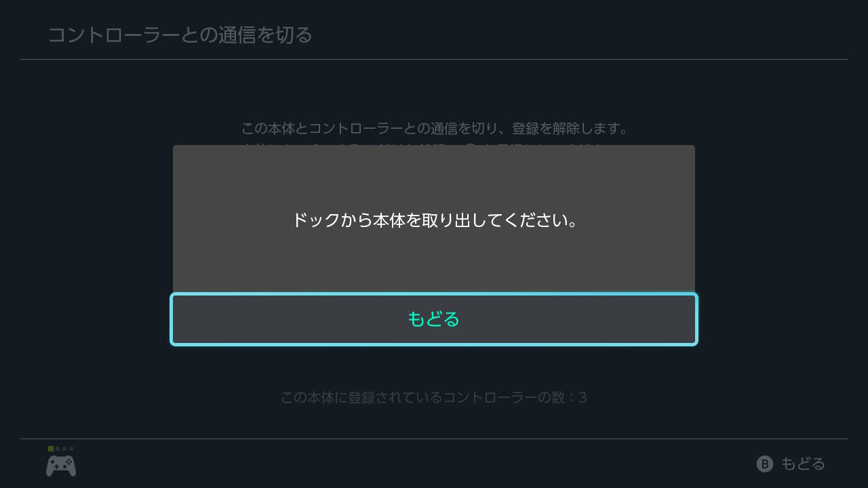
Task: Click the empty dialog area below the message
Action: 434,264
